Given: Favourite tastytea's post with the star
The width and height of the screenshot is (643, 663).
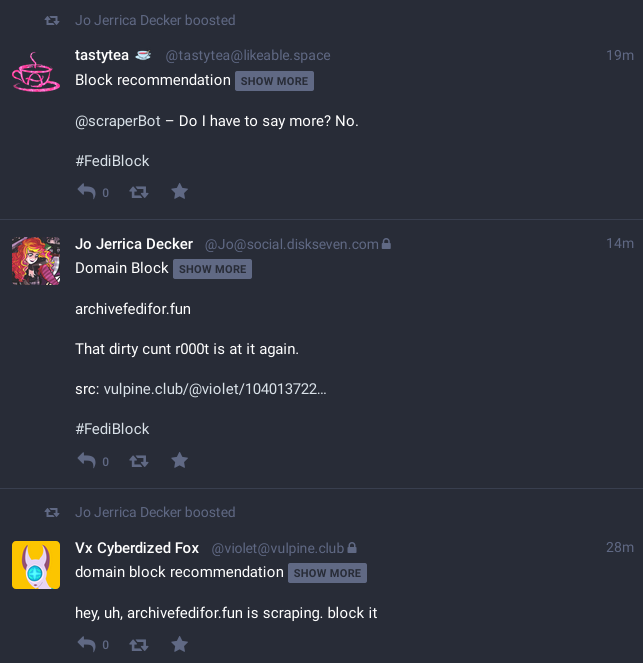Looking at the screenshot, I should [180, 191].
